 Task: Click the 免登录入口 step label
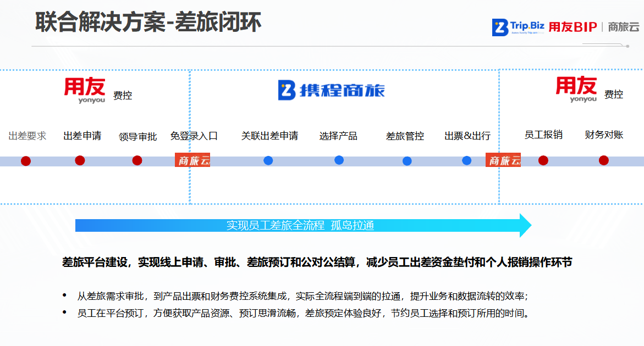194,136
